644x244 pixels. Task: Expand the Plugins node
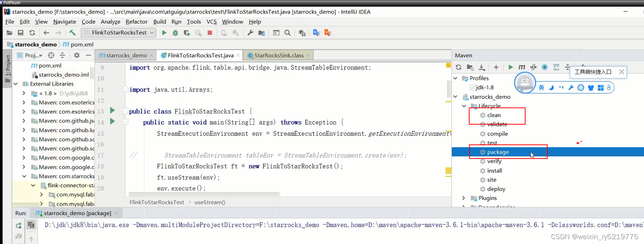tap(464, 198)
